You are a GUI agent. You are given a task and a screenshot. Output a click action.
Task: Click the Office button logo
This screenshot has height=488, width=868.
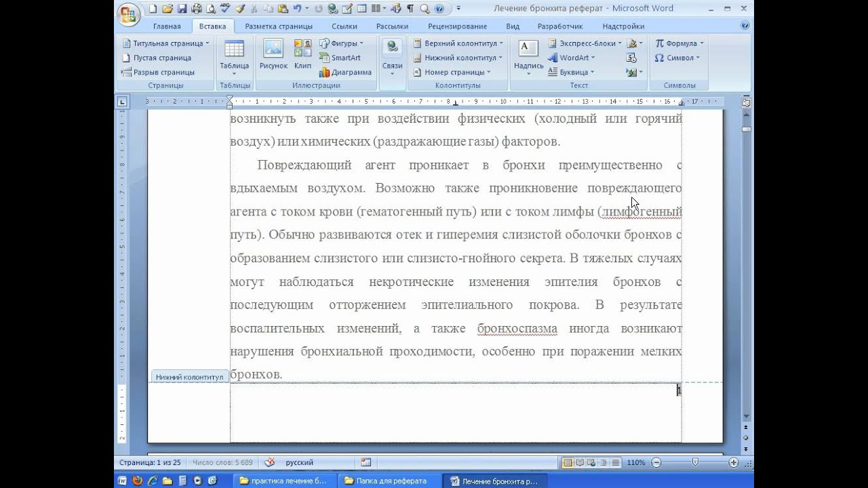point(128,14)
